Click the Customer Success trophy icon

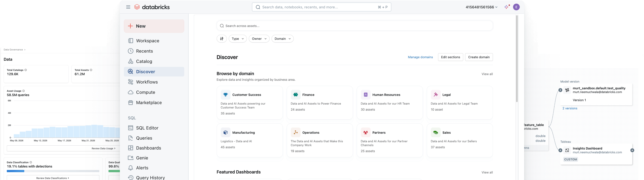pyautogui.click(x=225, y=95)
